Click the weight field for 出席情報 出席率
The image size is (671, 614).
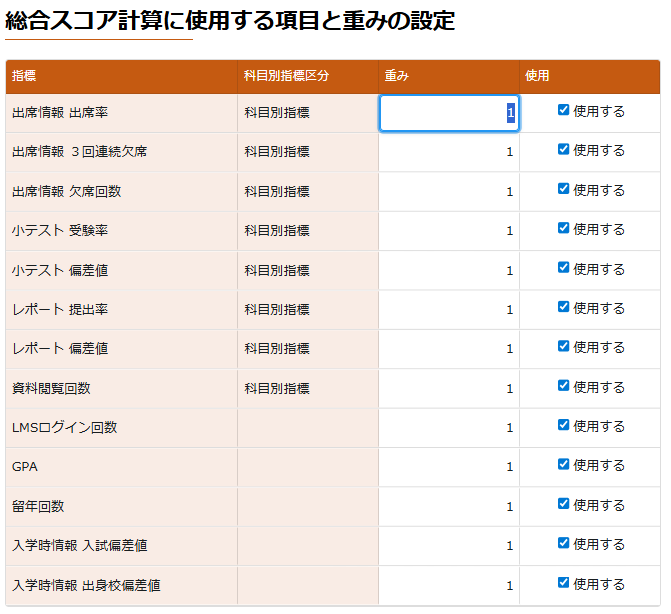[x=448, y=113]
